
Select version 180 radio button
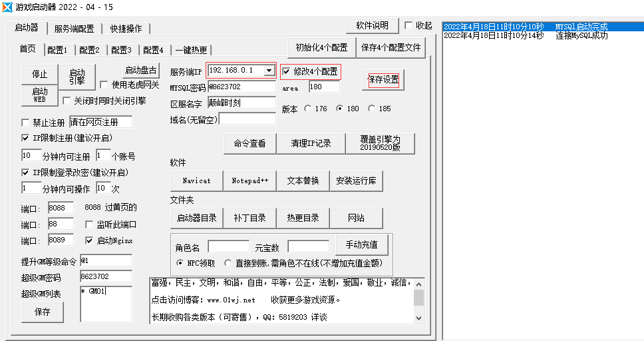tap(340, 109)
